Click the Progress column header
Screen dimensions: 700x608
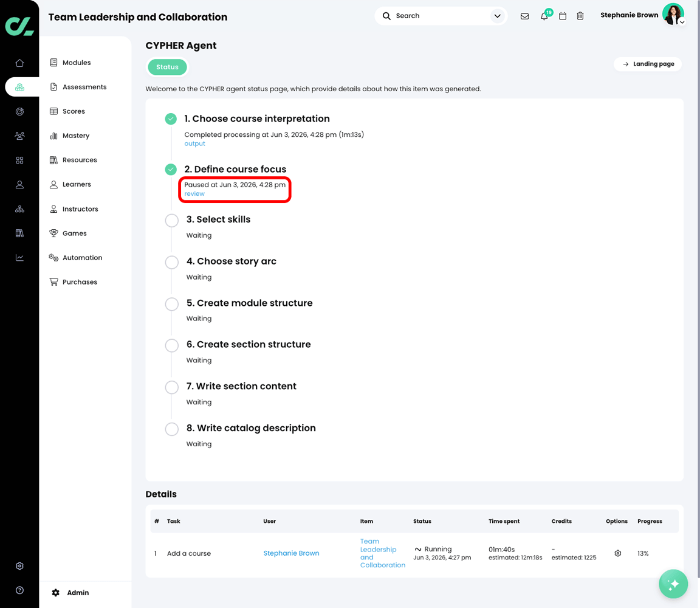point(650,521)
